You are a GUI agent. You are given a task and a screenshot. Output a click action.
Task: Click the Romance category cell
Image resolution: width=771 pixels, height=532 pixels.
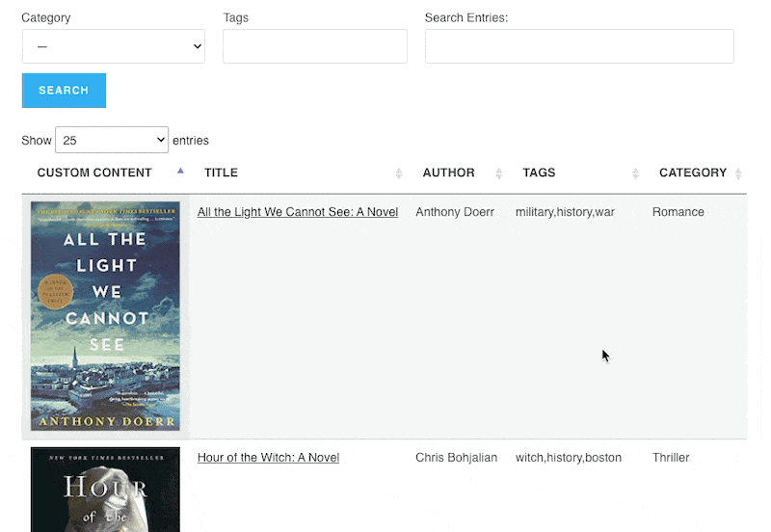click(678, 212)
